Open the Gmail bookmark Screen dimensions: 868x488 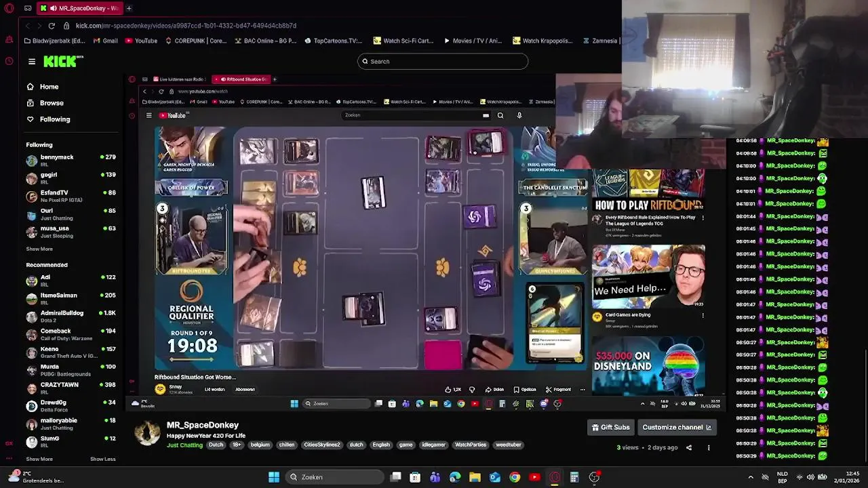pos(105,41)
